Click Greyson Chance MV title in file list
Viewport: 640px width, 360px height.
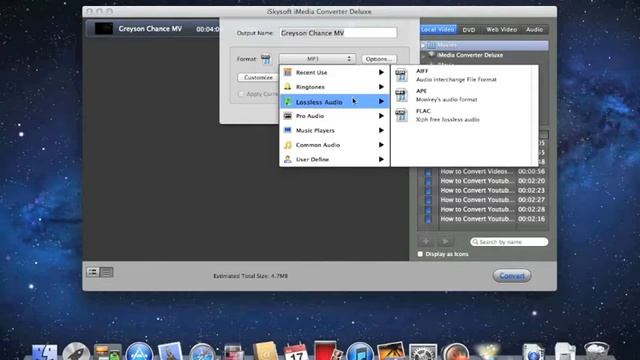[x=150, y=29]
